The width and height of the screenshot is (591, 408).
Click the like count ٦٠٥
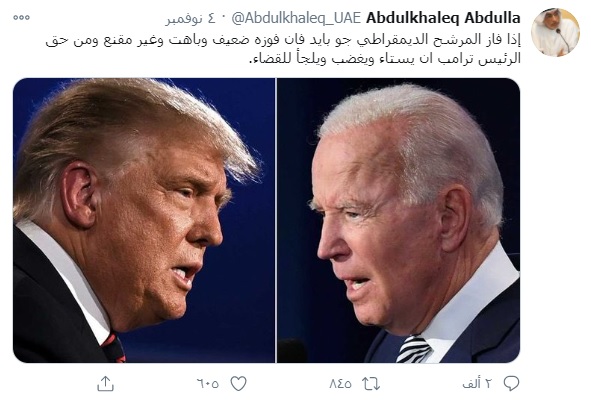(x=208, y=384)
